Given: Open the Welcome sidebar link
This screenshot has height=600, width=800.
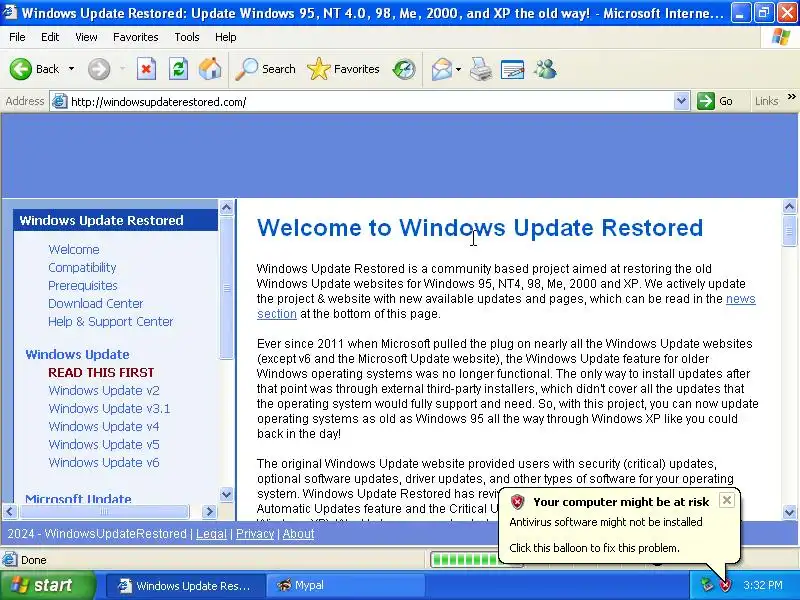Looking at the screenshot, I should click(74, 249).
